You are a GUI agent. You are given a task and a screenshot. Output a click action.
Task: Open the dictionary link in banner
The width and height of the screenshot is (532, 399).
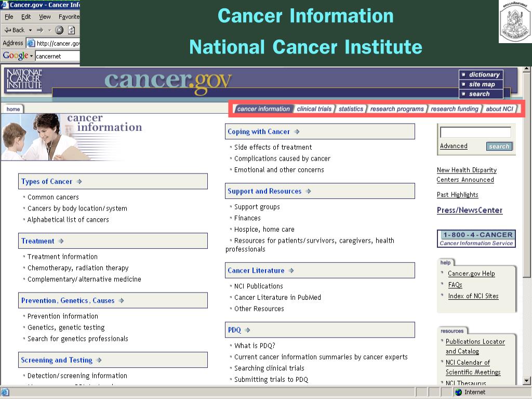[481, 75]
